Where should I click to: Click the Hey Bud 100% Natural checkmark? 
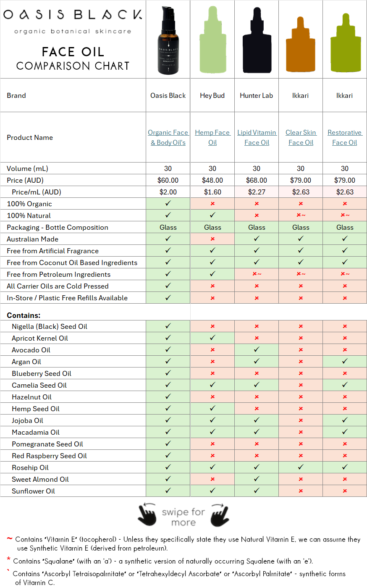coord(212,215)
